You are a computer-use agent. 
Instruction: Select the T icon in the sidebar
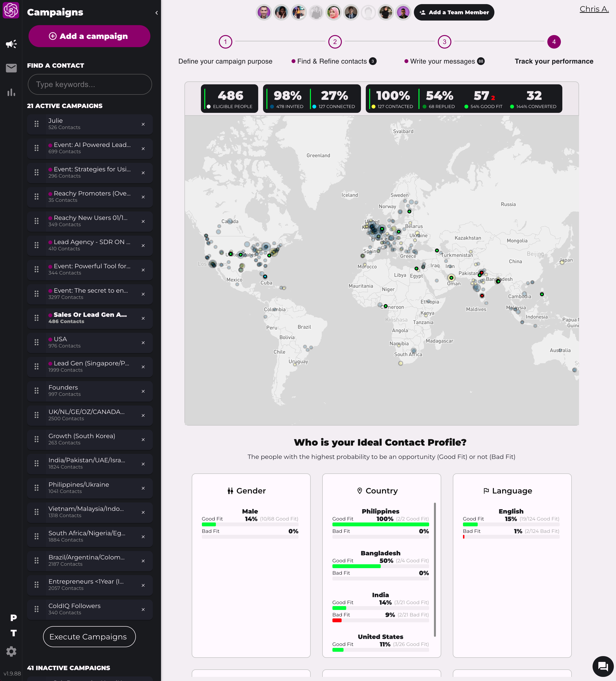[13, 633]
